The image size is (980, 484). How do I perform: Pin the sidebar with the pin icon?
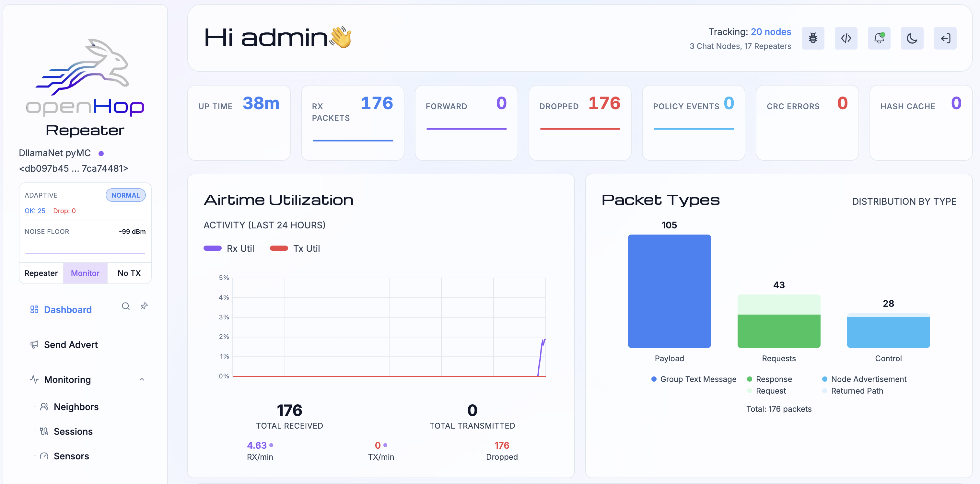(144, 306)
